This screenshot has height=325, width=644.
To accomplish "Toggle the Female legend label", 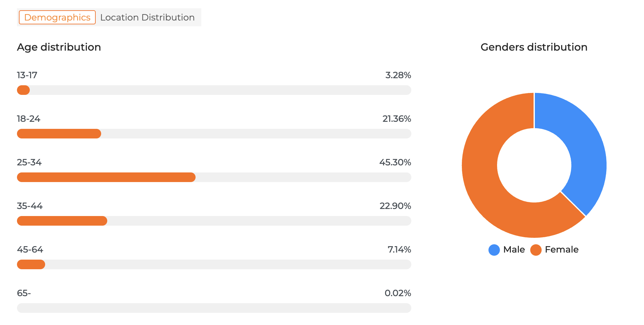I will point(561,250).
